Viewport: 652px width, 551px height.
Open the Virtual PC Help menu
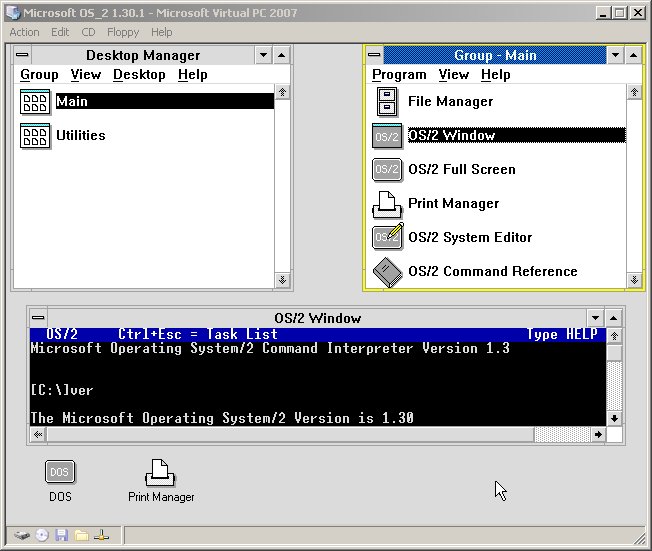click(161, 32)
